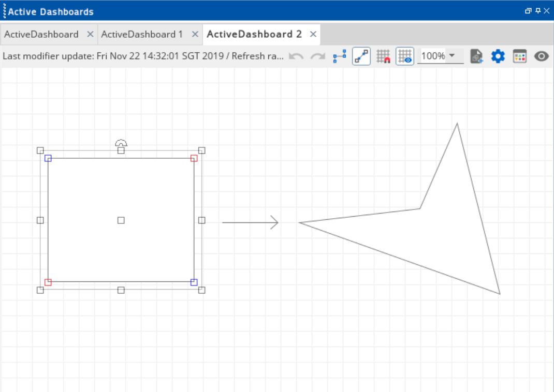Open dashboard settings gear

pyautogui.click(x=498, y=56)
